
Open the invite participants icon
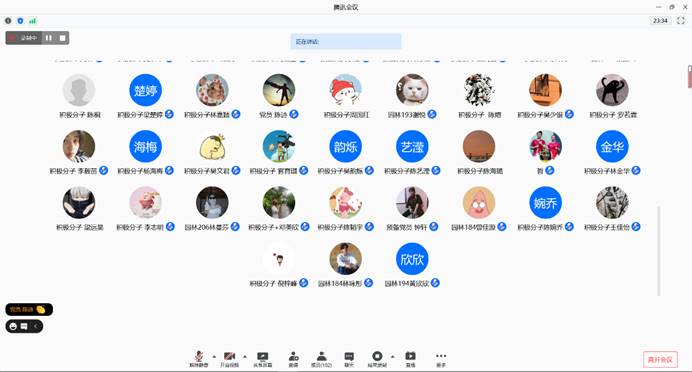(x=293, y=359)
